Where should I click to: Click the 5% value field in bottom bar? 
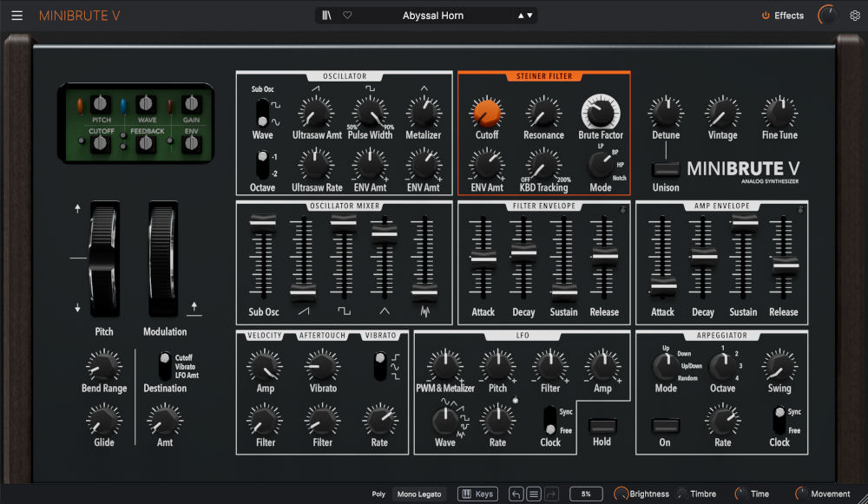pos(584,494)
